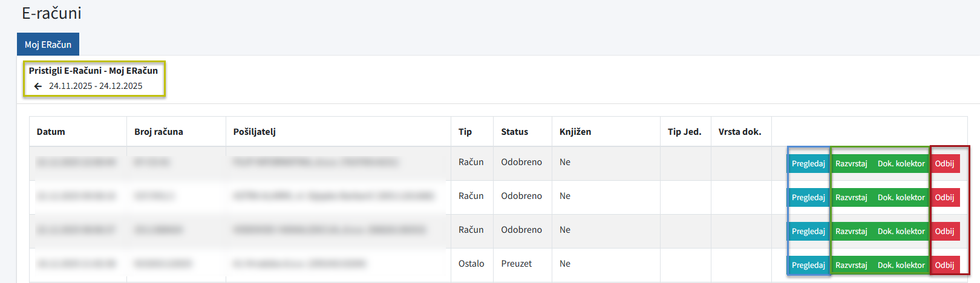Open Dok. kolektor for the third invoice row
This screenshot has width=980, height=283.
point(901,232)
